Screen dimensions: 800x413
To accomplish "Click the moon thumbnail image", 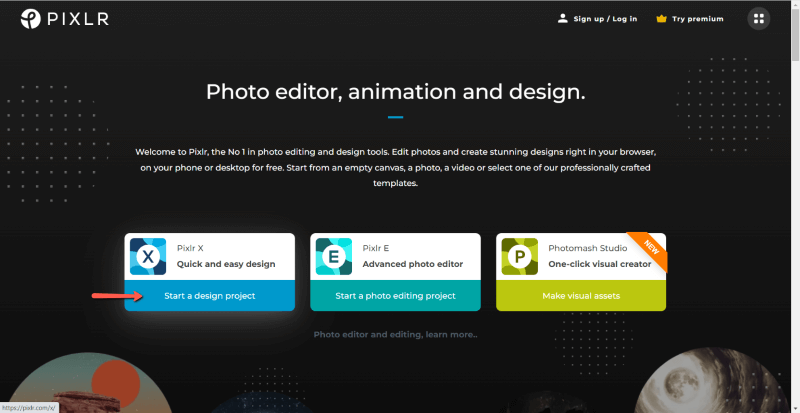I will (711, 380).
